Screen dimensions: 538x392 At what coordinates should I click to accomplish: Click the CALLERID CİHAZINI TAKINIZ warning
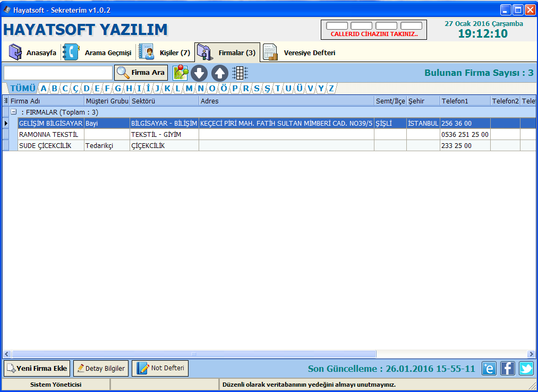374,34
